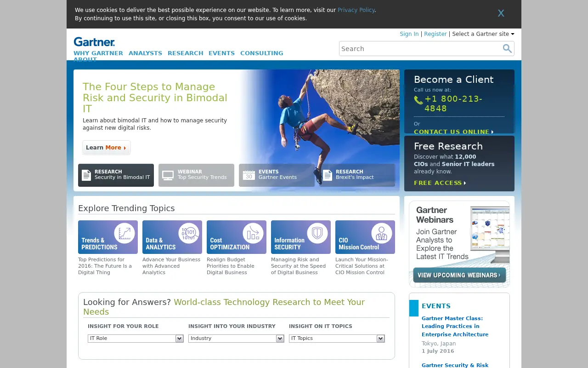Open Realign Budget Priorities text link

231,266
